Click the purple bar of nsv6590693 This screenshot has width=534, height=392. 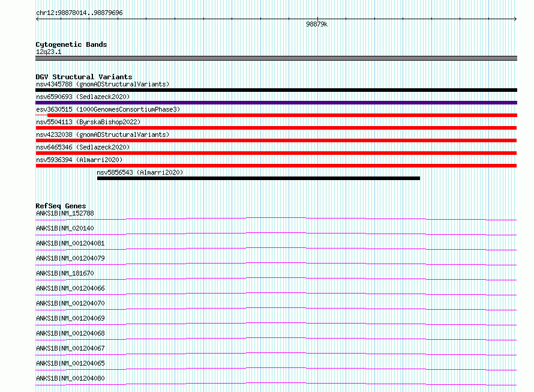pyautogui.click(x=276, y=103)
